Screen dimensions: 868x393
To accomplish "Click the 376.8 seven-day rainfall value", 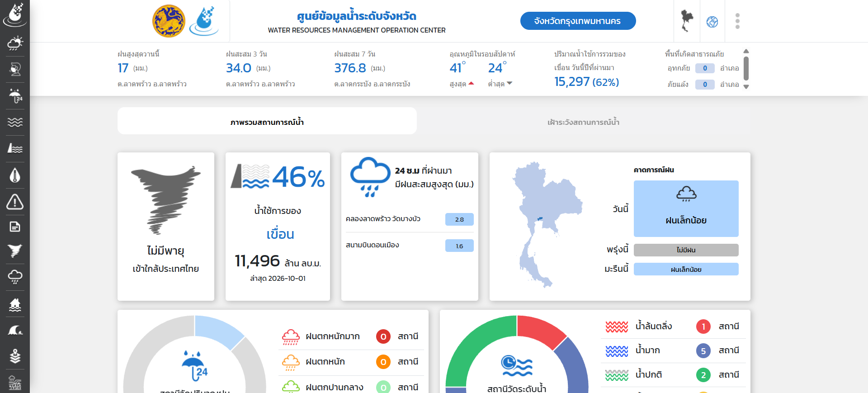I will click(350, 68).
